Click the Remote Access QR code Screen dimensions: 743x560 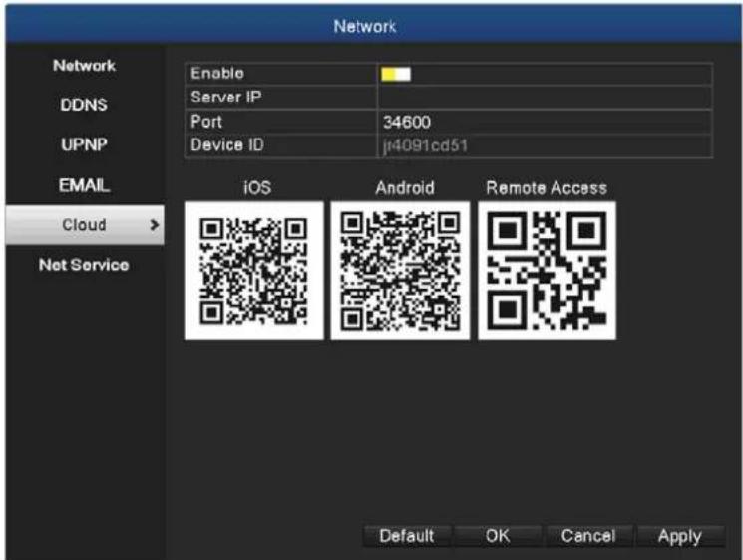(547, 271)
